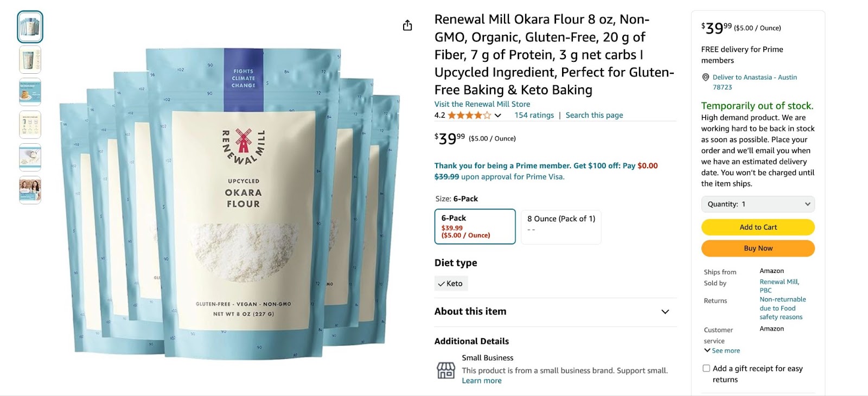Click the Buy Now button
Viewport: 868px width, 396px height.
758,248
